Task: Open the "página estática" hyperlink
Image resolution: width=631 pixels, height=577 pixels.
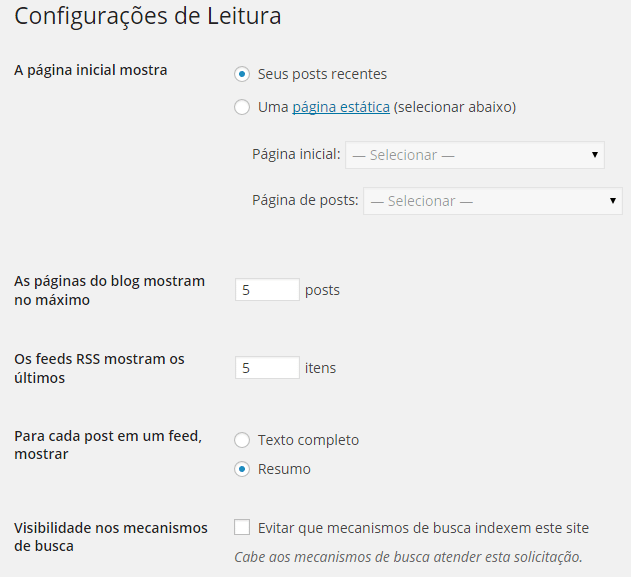Action: click(341, 107)
